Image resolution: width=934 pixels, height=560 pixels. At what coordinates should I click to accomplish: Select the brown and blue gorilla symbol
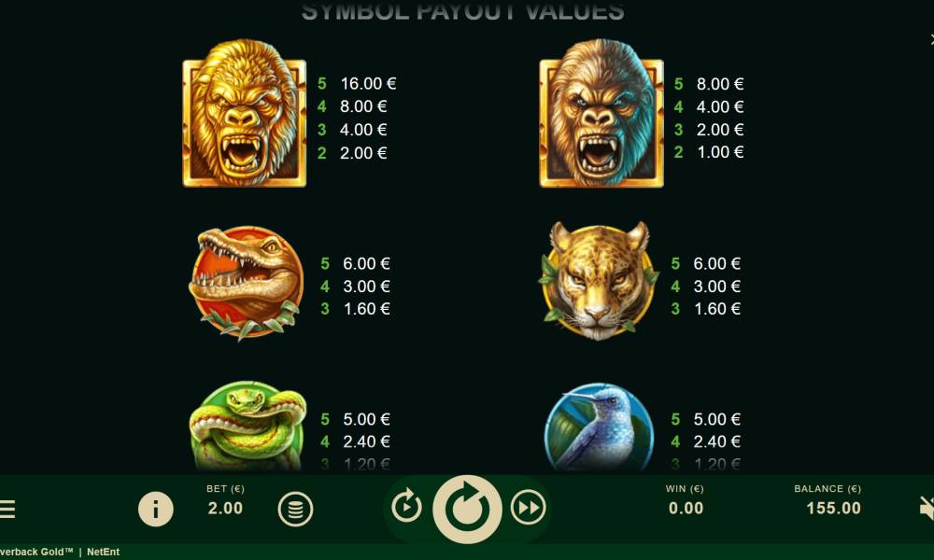(601, 114)
